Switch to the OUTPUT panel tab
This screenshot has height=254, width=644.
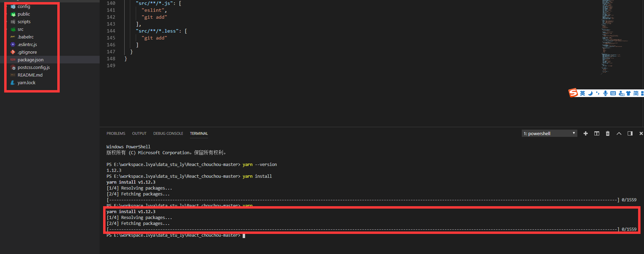(x=139, y=133)
